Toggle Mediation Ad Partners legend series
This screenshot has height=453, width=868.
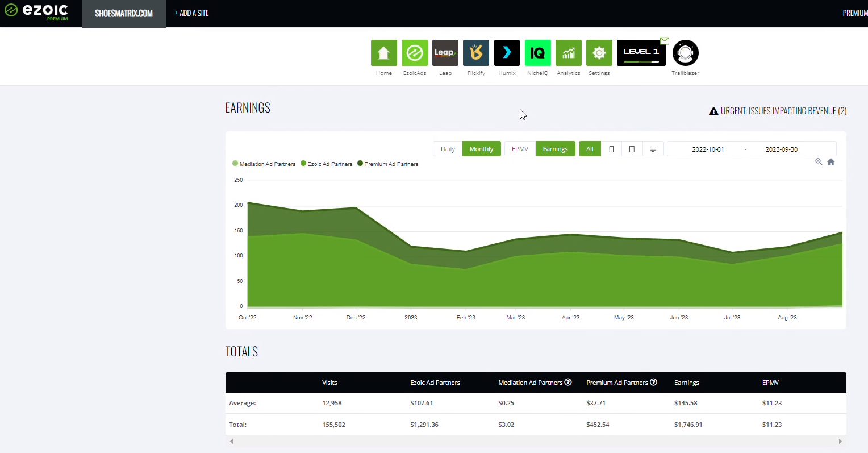(264, 164)
